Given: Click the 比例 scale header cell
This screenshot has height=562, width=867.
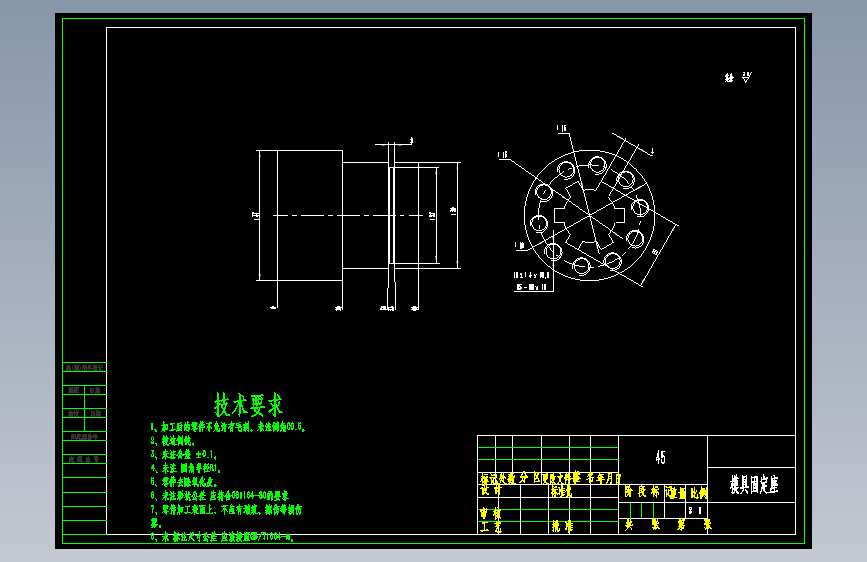Looking at the screenshot, I should (x=698, y=492).
